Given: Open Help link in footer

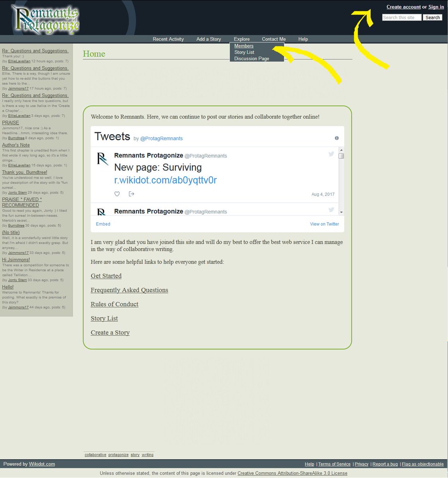Looking at the screenshot, I should click(309, 464).
